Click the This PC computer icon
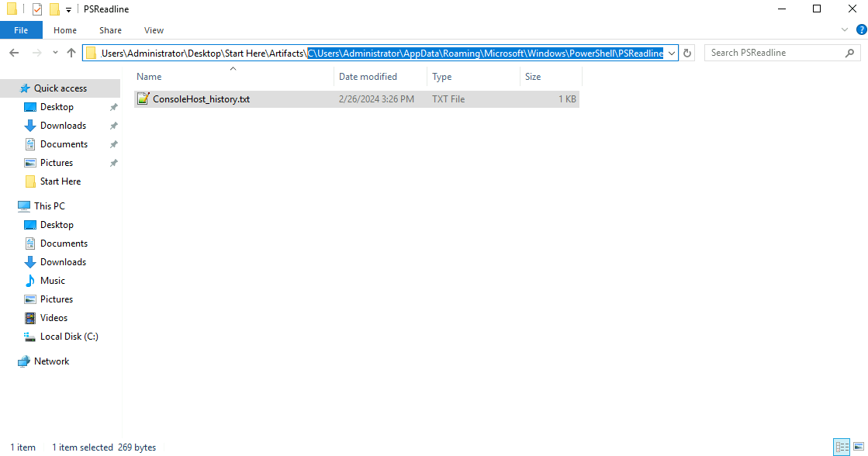This screenshot has width=868, height=456. click(24, 206)
